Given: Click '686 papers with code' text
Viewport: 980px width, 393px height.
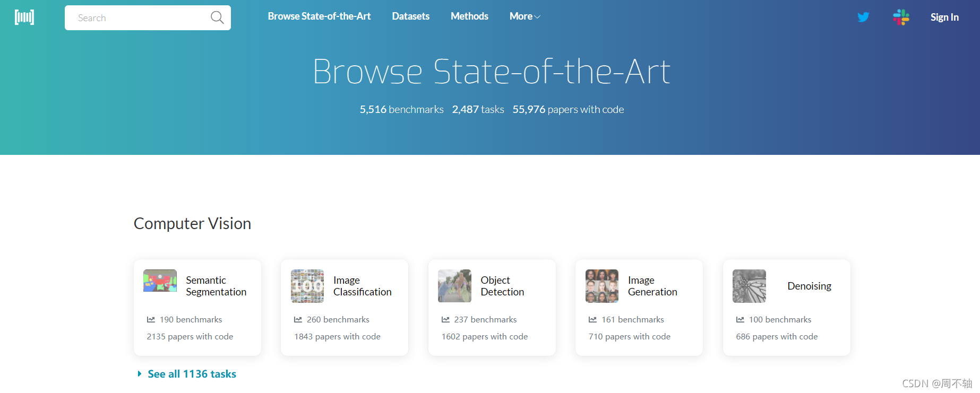Looking at the screenshot, I should coord(777,336).
